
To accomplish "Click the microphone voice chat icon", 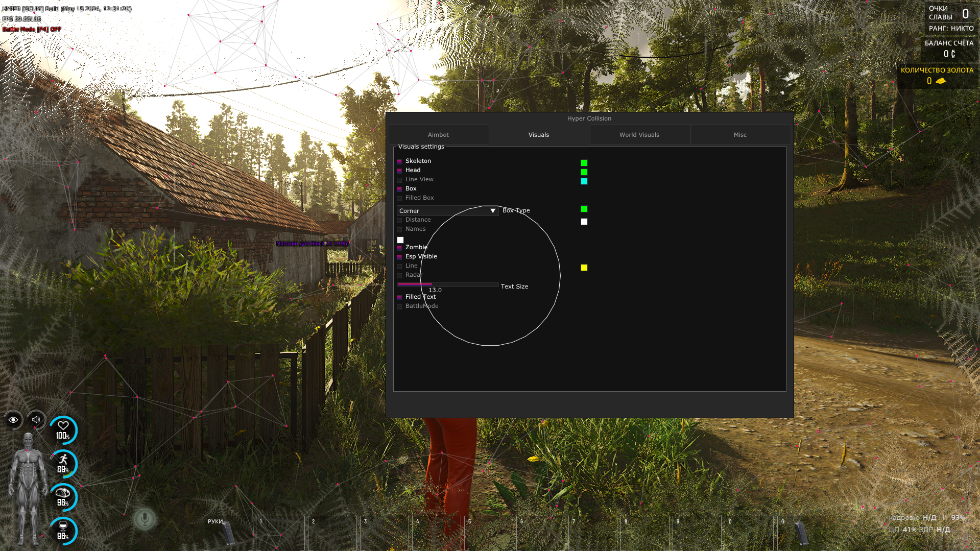I will click(x=145, y=519).
